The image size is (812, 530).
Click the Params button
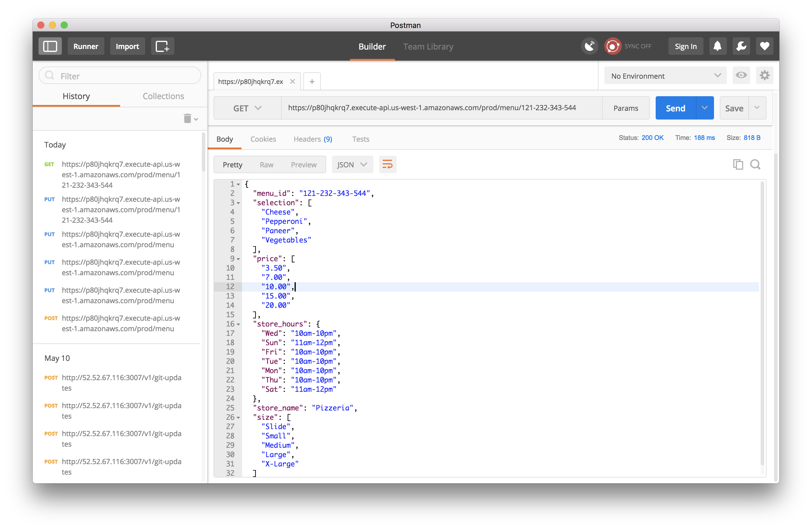coord(625,108)
